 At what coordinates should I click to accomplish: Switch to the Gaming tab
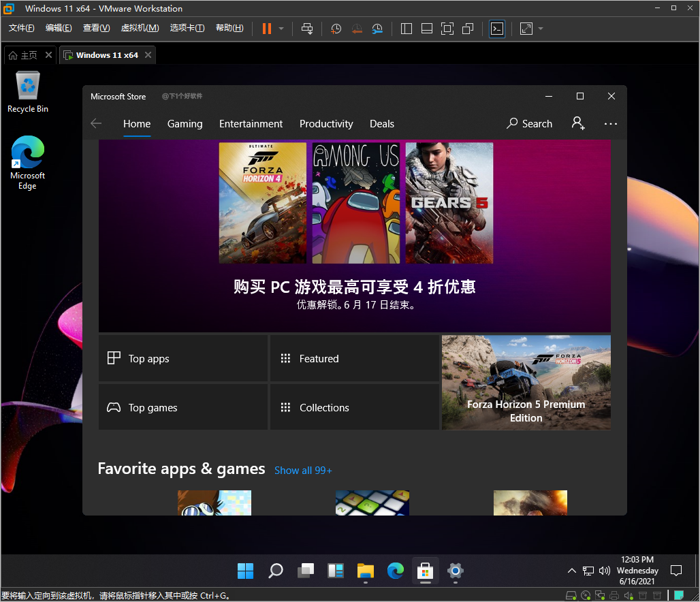click(185, 123)
